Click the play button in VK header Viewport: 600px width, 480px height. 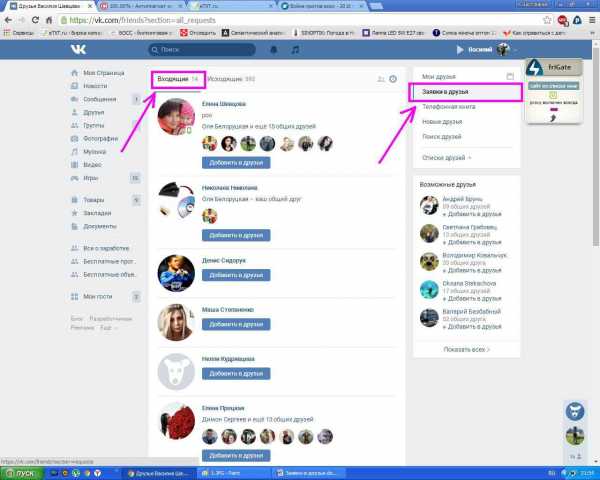(x=460, y=50)
